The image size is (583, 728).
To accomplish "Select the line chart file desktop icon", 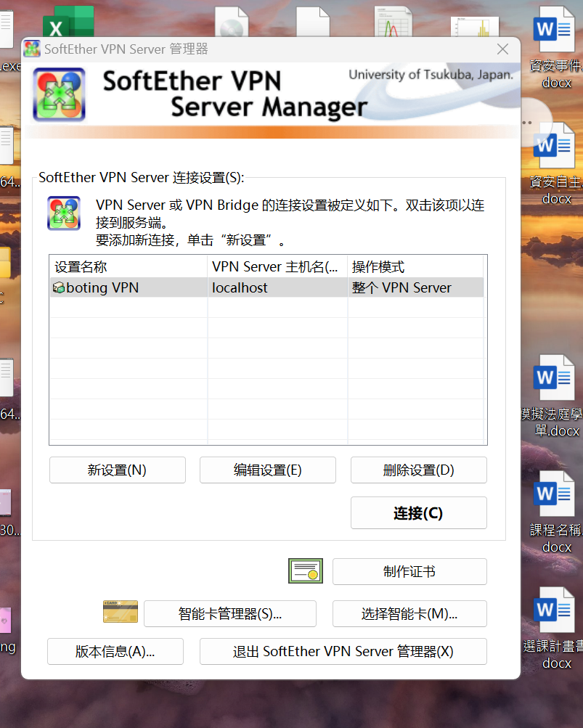I will pyautogui.click(x=394, y=22).
